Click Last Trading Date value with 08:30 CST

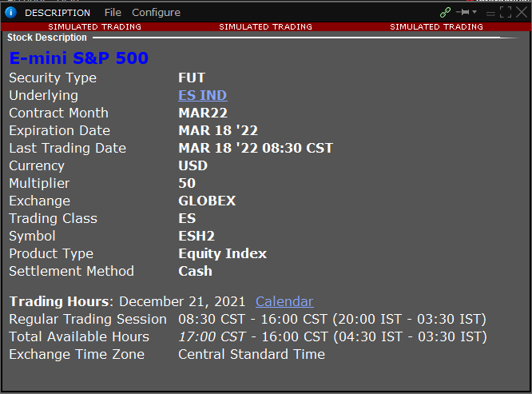coord(256,148)
